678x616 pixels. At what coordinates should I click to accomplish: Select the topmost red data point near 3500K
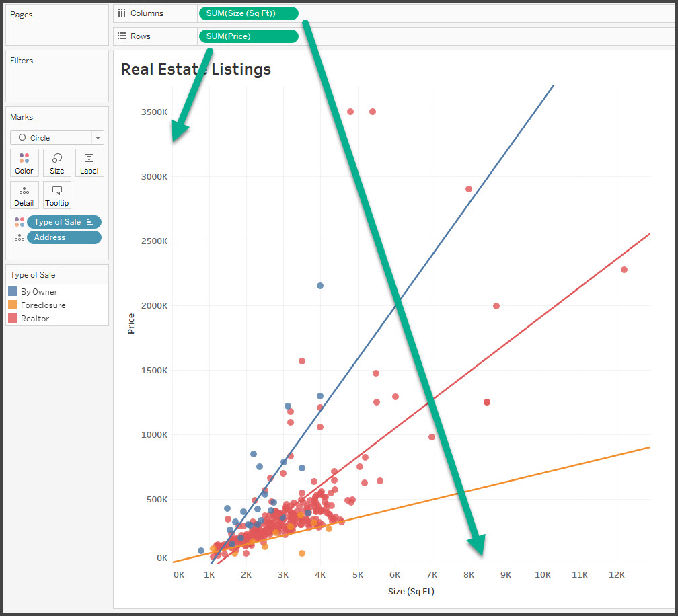pyautogui.click(x=350, y=112)
